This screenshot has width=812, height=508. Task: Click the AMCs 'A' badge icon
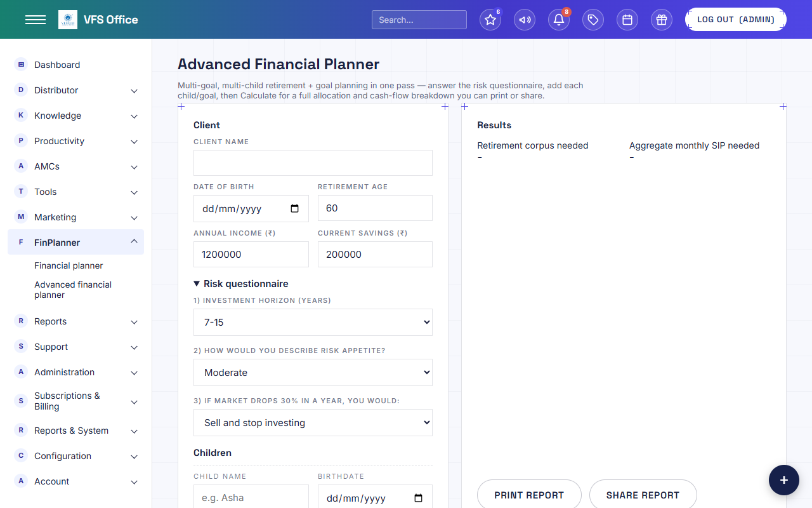pos(21,166)
